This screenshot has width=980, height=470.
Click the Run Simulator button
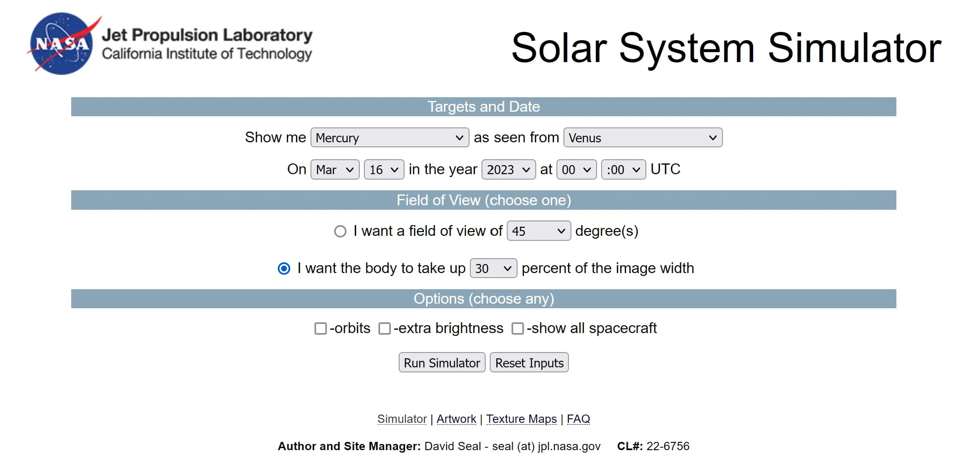[442, 363]
